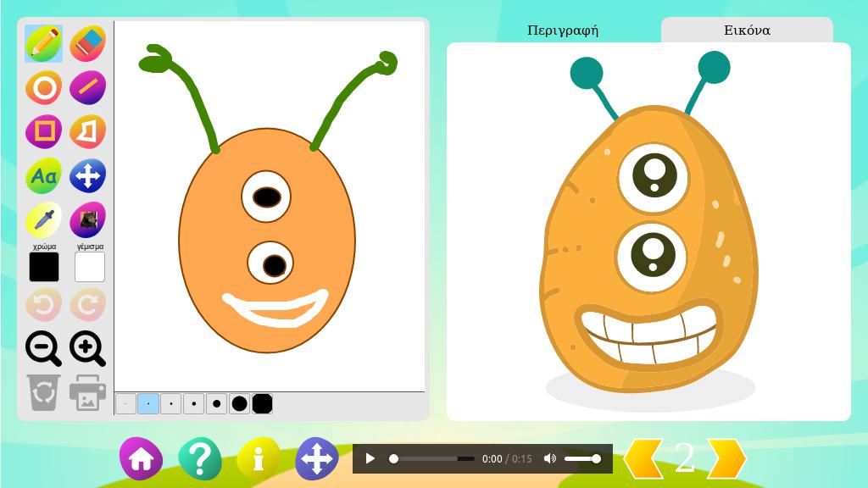Play the audio clip
Screen dimensions: 868x488
[x=370, y=458]
